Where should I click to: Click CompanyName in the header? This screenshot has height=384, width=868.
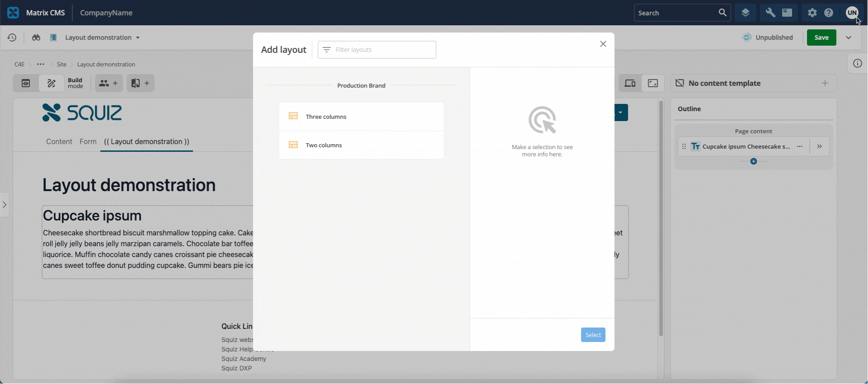point(106,13)
